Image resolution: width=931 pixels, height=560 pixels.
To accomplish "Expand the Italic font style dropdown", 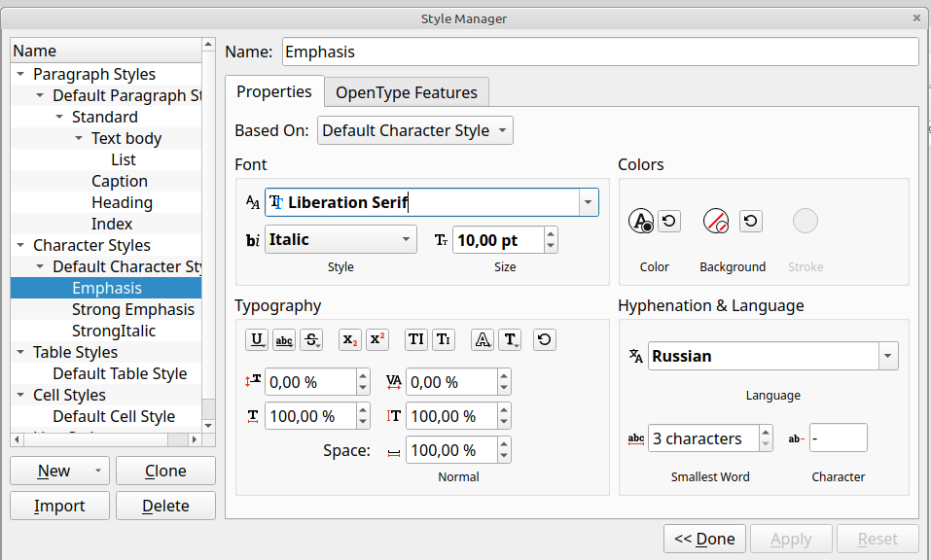I will [x=340, y=239].
